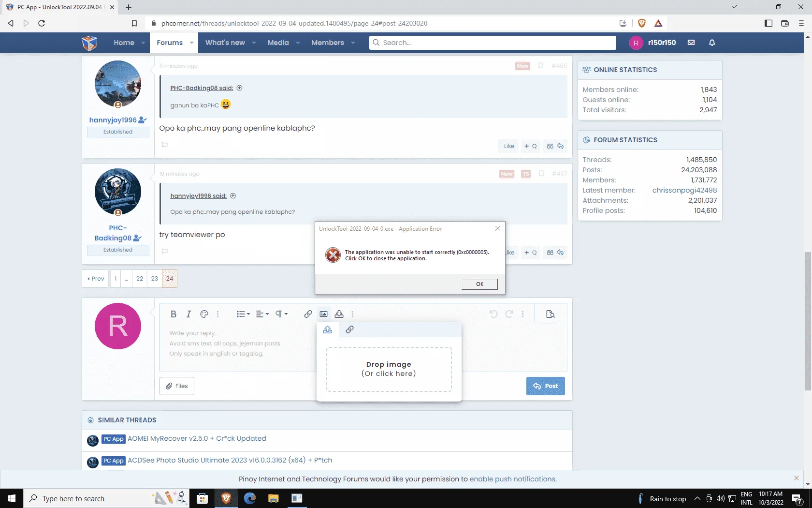This screenshot has width=812, height=508.
Task: Open AOMEI MyRecover v2.5.0 thread
Action: click(197, 438)
